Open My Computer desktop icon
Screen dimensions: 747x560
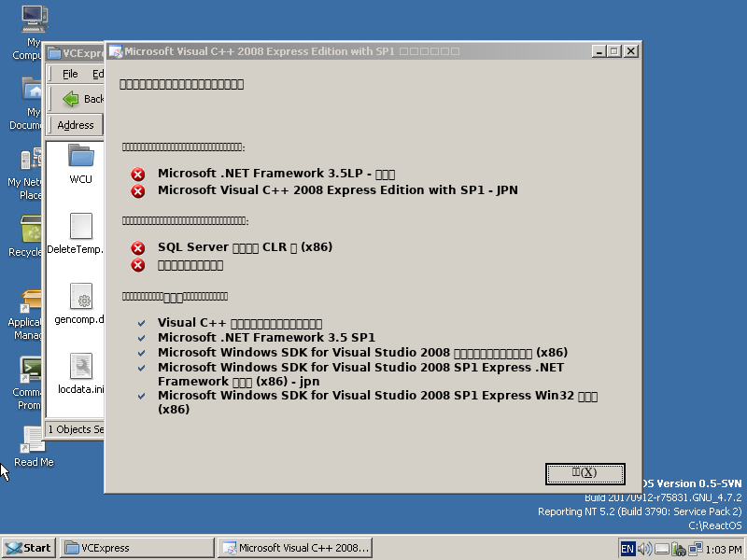tap(34, 19)
